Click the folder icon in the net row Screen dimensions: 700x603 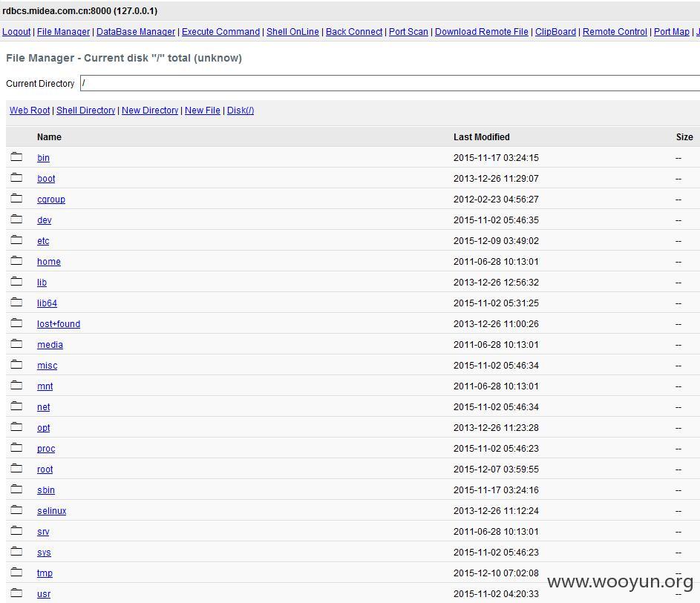click(x=16, y=406)
